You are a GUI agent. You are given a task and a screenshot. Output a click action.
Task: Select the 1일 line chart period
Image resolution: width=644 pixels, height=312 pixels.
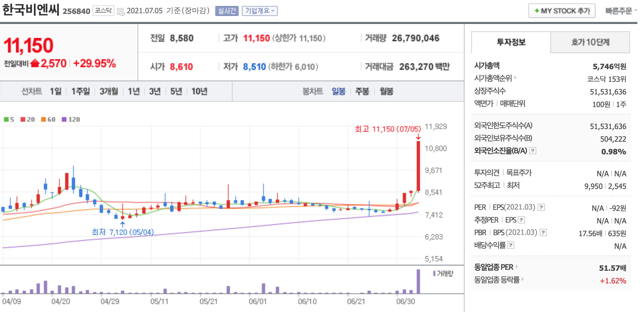pos(56,91)
